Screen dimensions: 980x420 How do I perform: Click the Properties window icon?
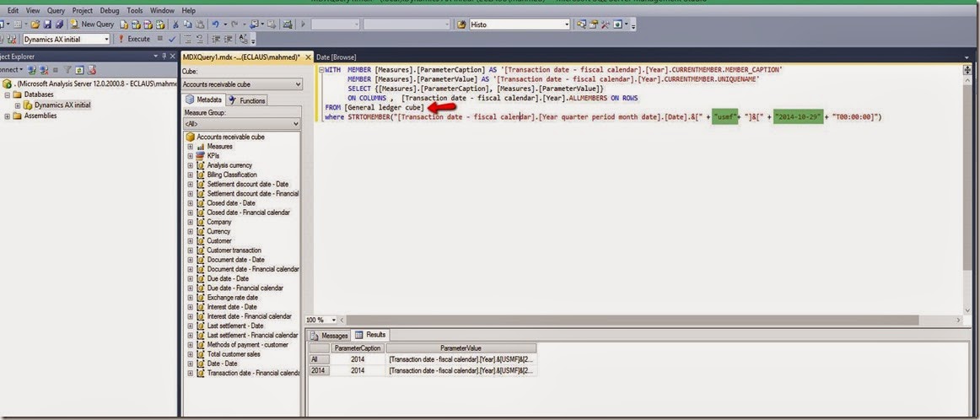click(594, 24)
